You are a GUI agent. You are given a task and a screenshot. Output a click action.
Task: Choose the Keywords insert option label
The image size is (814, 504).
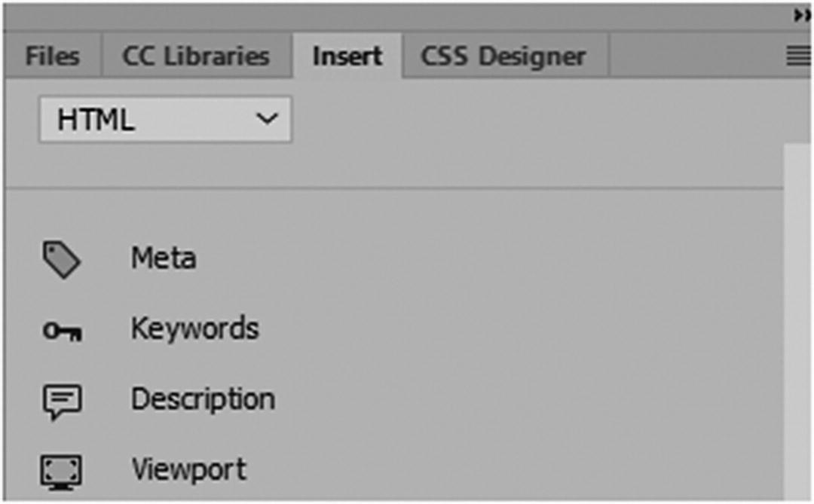coord(194,329)
